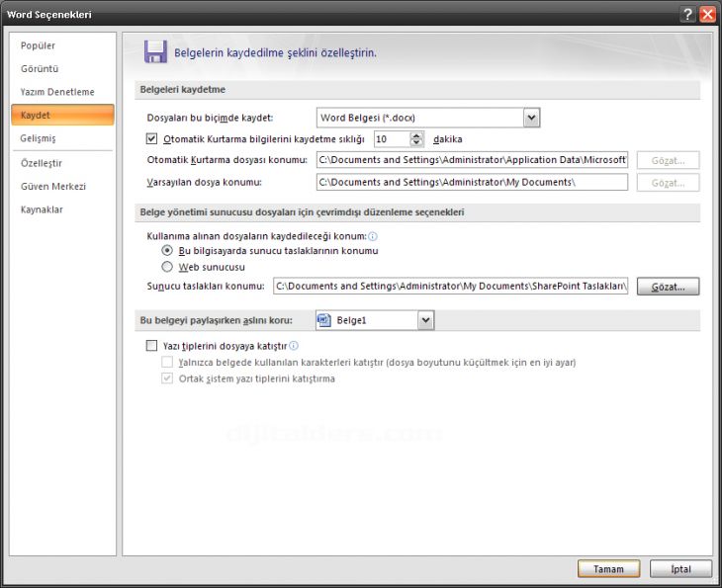722x588 pixels.
Task: Open the Belge1 document dropdown arrow
Action: click(426, 320)
